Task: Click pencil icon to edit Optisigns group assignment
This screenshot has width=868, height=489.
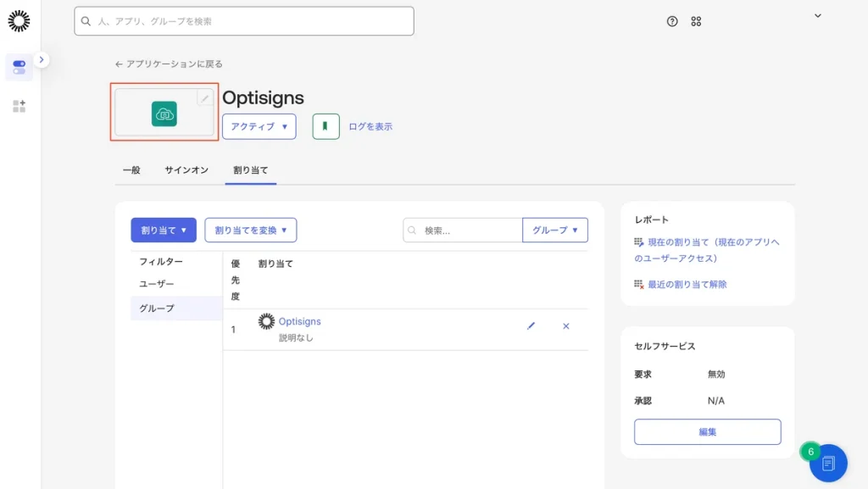Action: 531,326
